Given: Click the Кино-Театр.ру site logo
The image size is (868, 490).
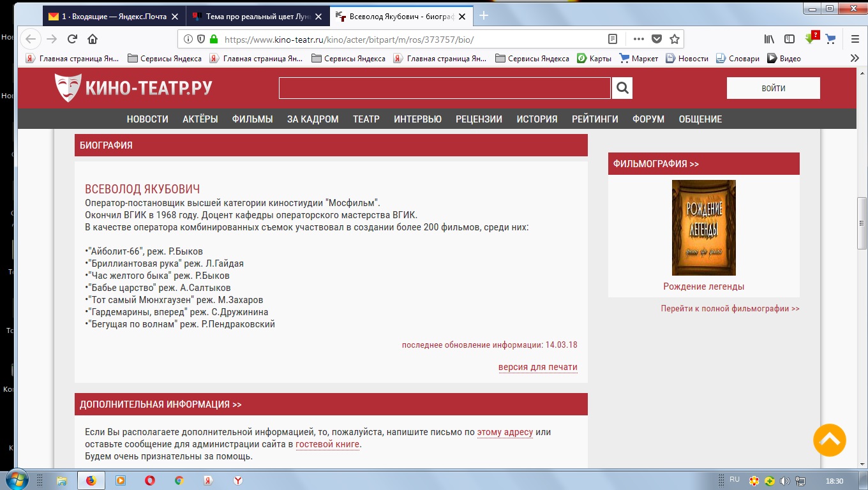Looking at the screenshot, I should pyautogui.click(x=133, y=88).
